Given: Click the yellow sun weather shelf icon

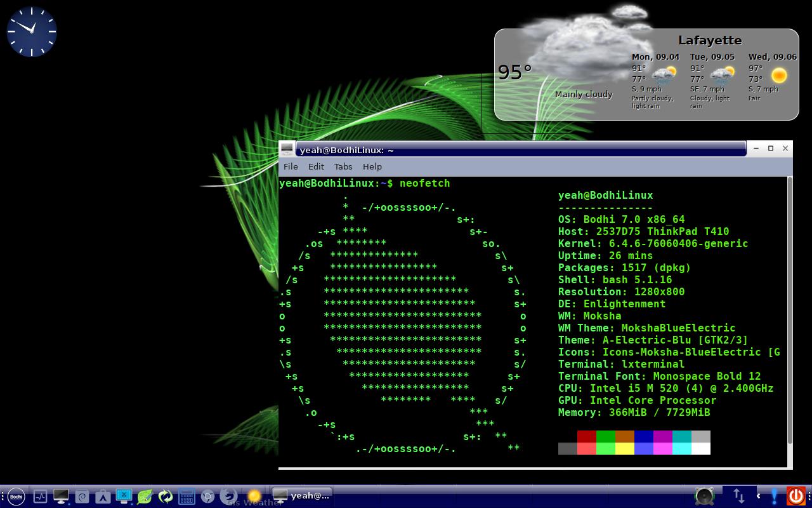Looking at the screenshot, I should (x=254, y=496).
